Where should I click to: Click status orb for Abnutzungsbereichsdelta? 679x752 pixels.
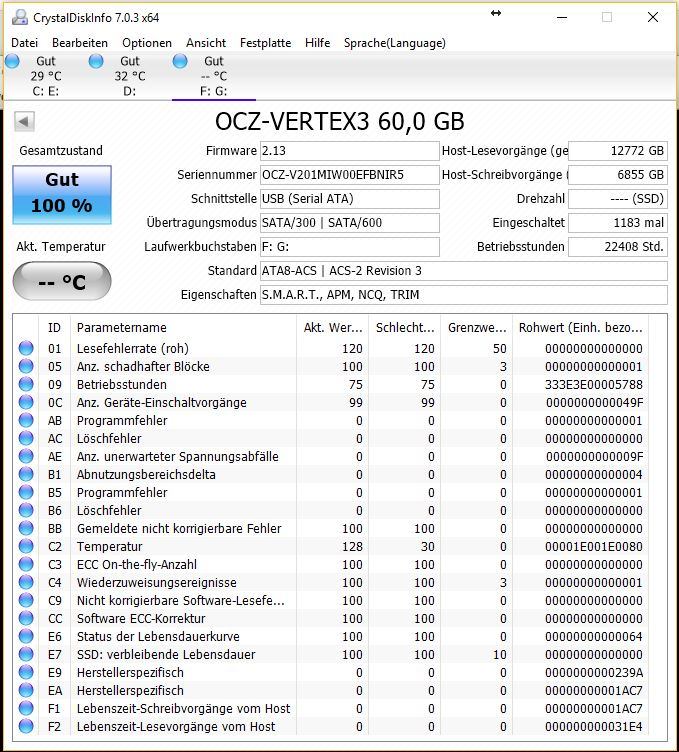click(26, 474)
